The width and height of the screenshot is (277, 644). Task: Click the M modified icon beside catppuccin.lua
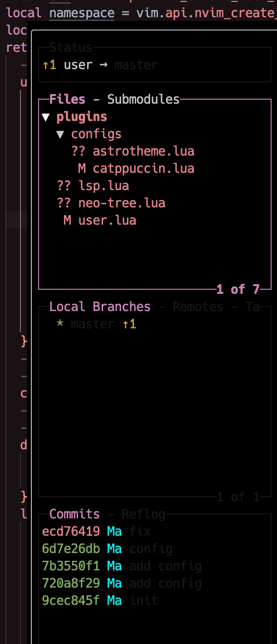82,168
